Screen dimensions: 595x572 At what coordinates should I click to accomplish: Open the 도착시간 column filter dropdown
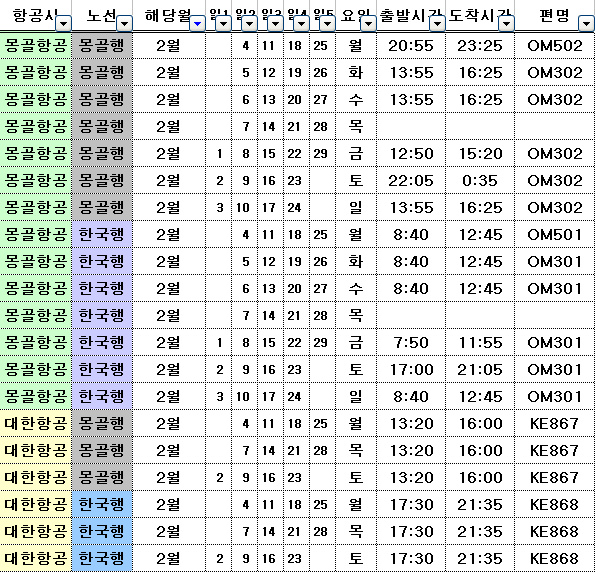coord(506,24)
